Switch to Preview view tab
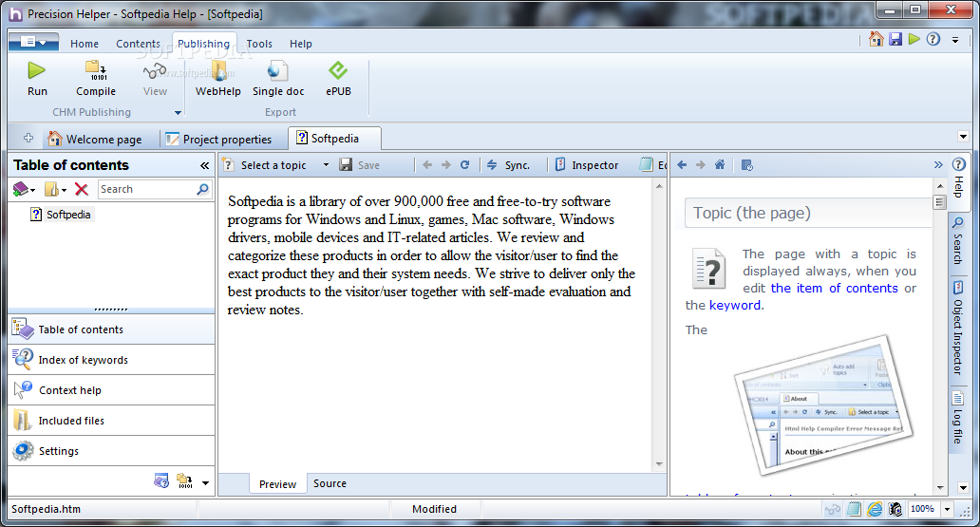This screenshot has height=527, width=980. click(277, 484)
